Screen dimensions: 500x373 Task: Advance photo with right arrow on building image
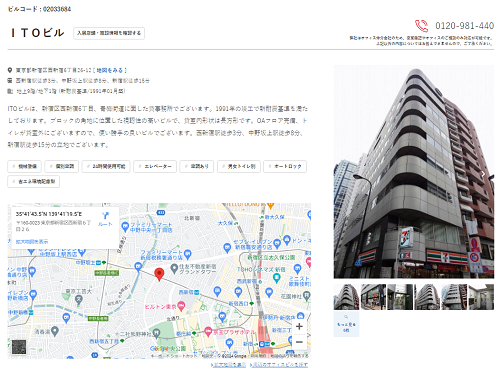(483, 174)
